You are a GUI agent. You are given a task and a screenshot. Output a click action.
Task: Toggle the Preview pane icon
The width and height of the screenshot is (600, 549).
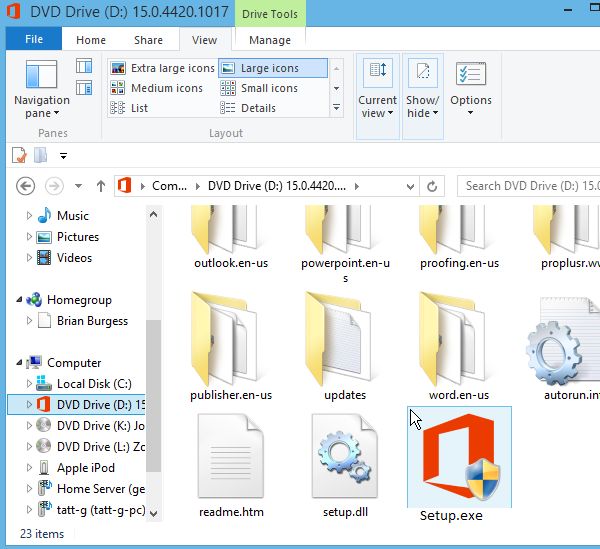coord(84,66)
